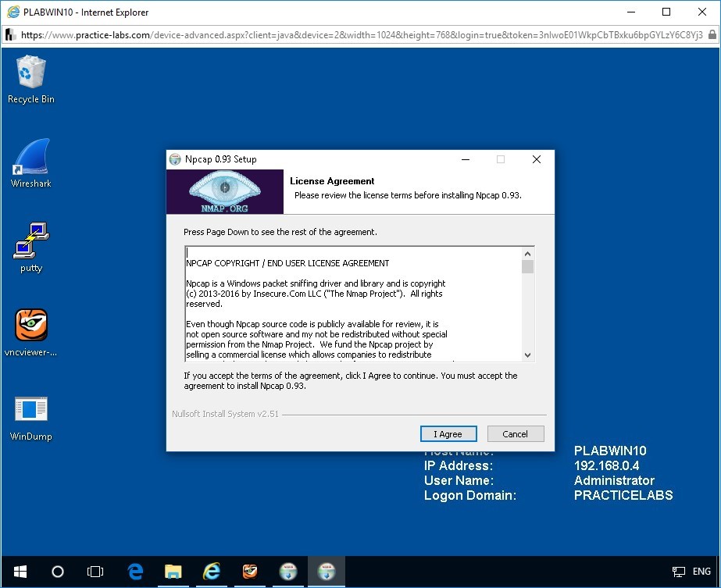Select the Wireshark desktop shortcut

30,163
